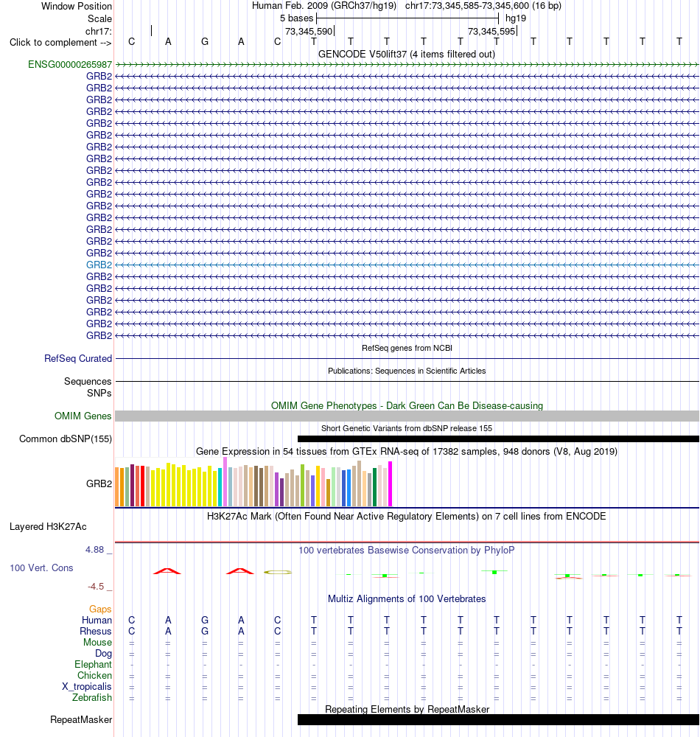Click the Window Position label

point(77,7)
